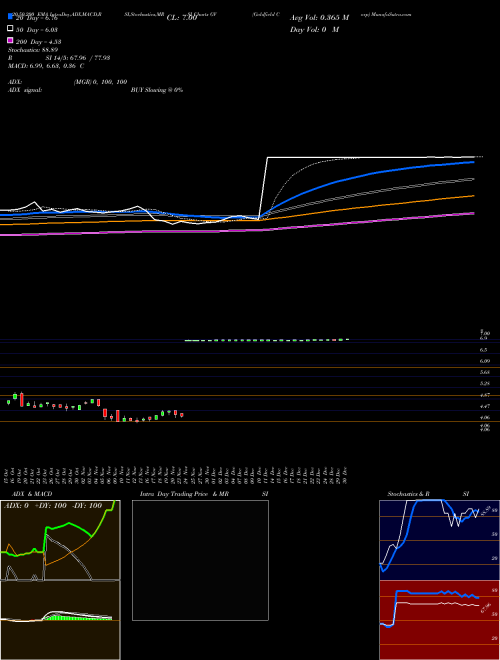Select the 'SI 14/3: 67.96 / 77.93' value

point(79,58)
